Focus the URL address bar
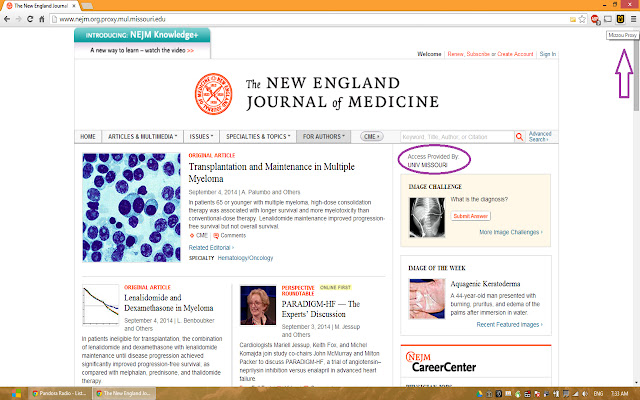The image size is (640, 400). [x=310, y=19]
